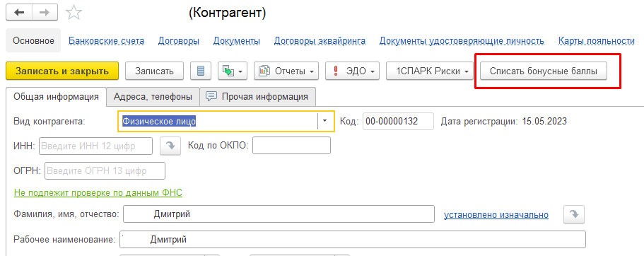Screen dimensions: 644x256
Task: Open the Отчеты dropdown menu
Action: tap(286, 71)
